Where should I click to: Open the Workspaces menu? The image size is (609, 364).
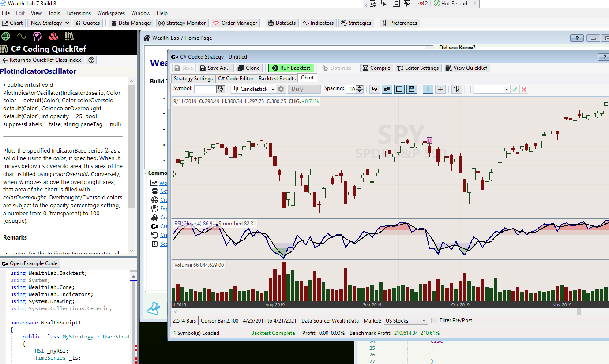pos(111,13)
